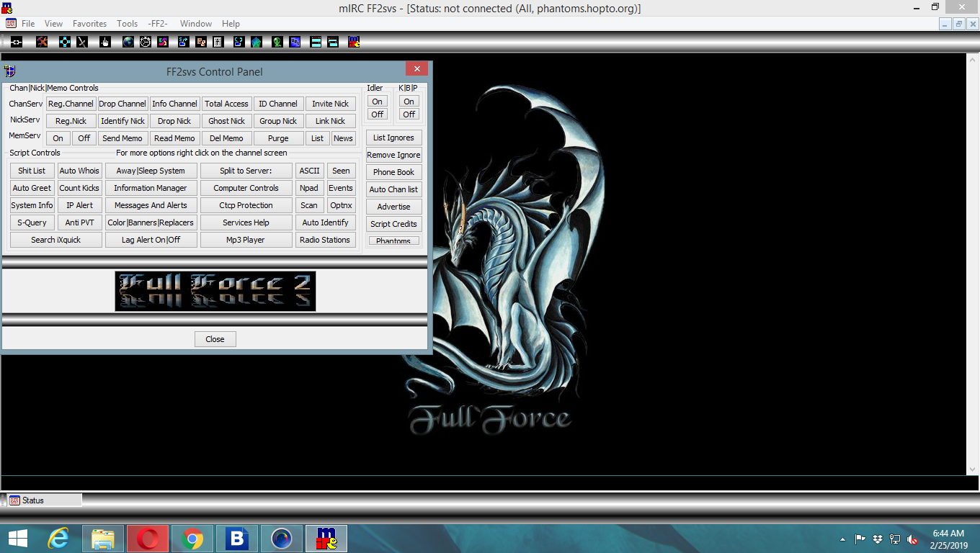Screen dimensions: 980x553
Task: Open the View menu
Action: 53,24
